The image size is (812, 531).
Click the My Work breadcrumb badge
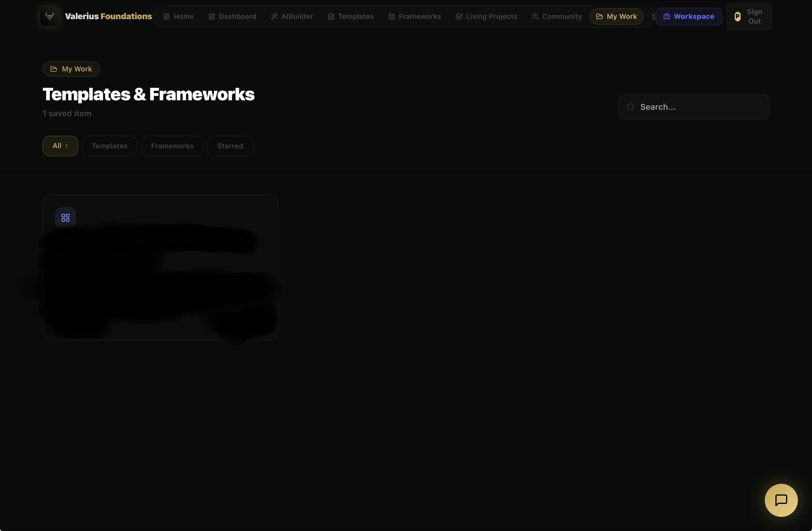point(71,69)
